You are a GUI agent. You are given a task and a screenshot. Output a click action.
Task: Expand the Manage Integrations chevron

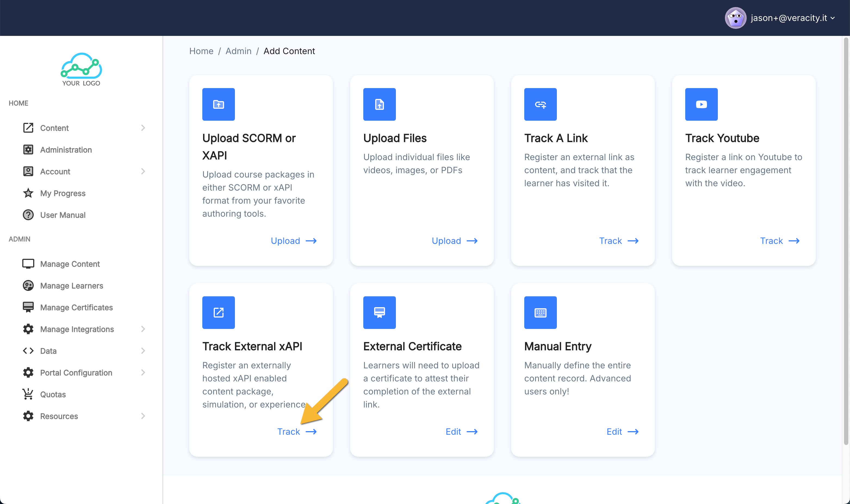point(143,329)
